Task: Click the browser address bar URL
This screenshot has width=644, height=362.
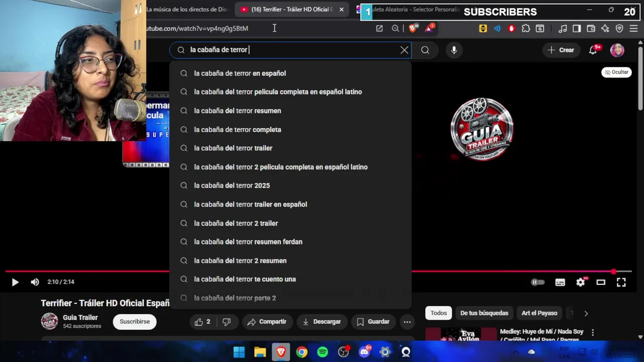Action: 197,29
